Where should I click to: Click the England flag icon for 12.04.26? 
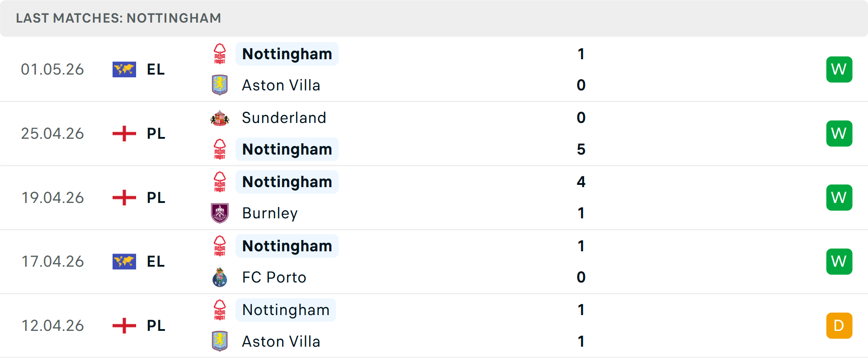click(x=124, y=325)
